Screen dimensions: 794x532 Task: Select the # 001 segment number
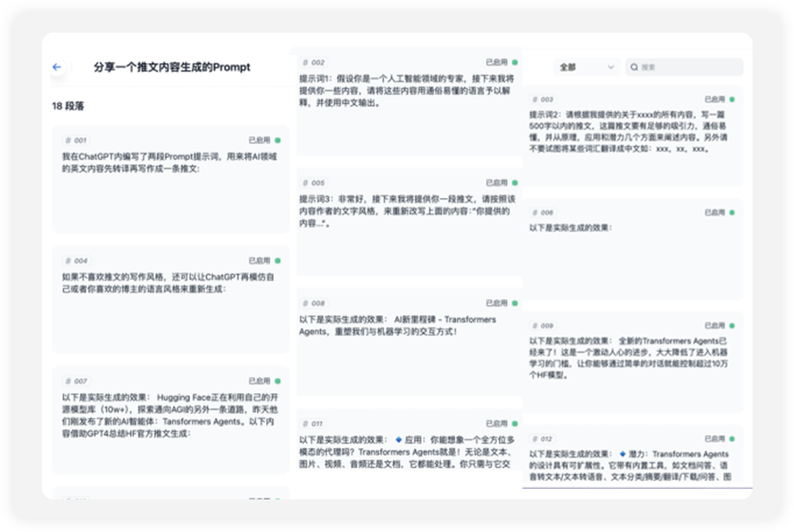tap(76, 140)
